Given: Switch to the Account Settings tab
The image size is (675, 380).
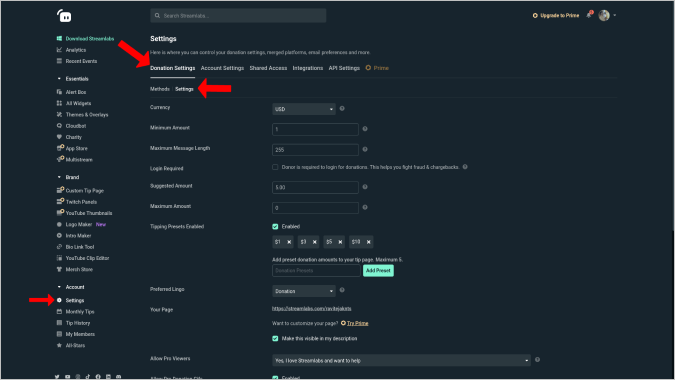Looking at the screenshot, I should pos(222,68).
